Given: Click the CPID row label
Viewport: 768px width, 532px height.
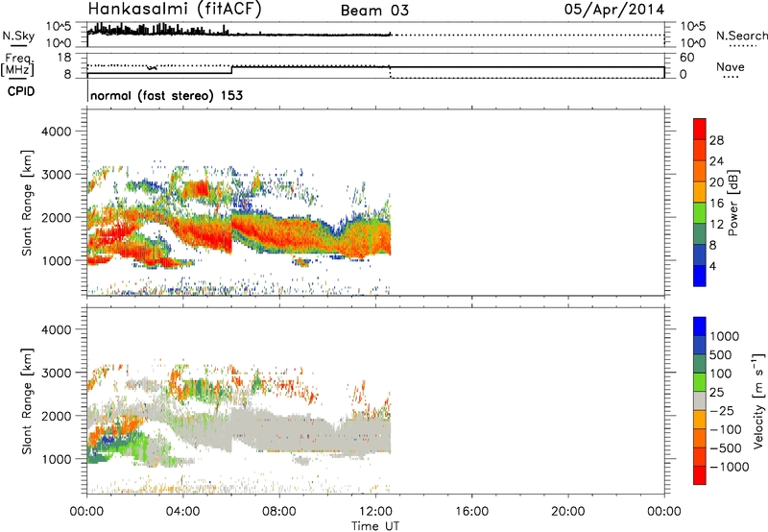Looking at the screenshot, I should click(x=21, y=91).
